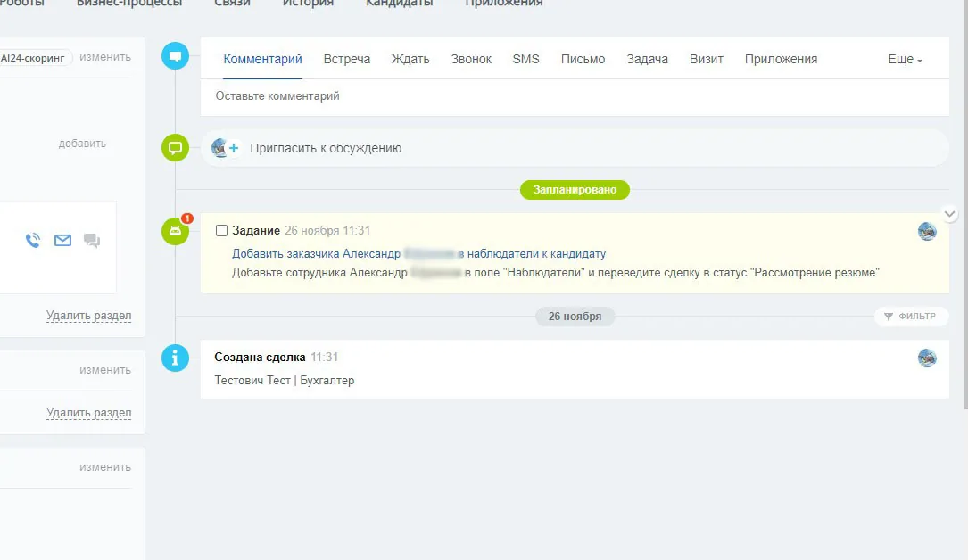This screenshot has width=968, height=560.
Task: Open the Визит tab
Action: coord(707,59)
